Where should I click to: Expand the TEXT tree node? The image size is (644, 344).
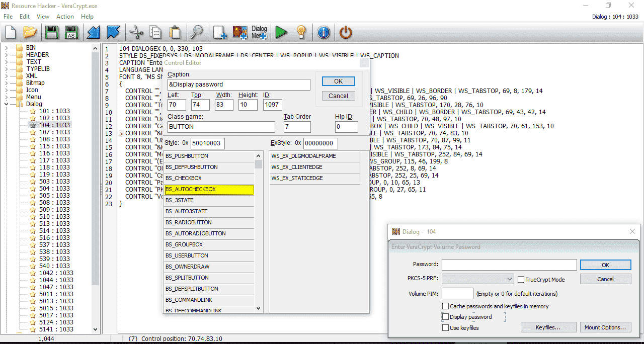coord(6,62)
